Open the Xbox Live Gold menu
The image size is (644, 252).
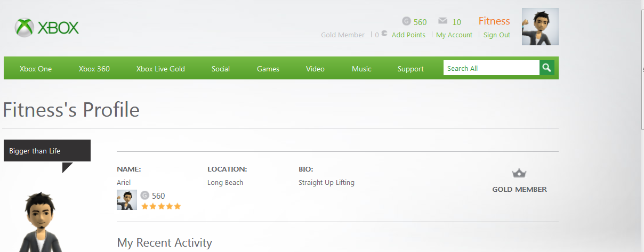[160, 69]
